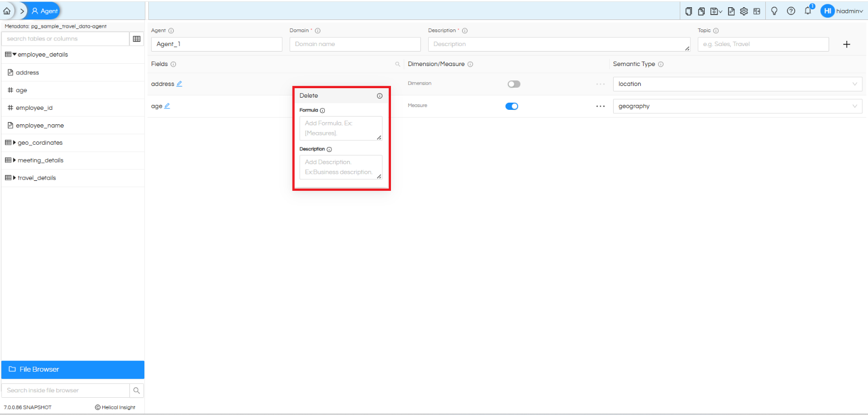Select the address column in tree

(x=27, y=72)
